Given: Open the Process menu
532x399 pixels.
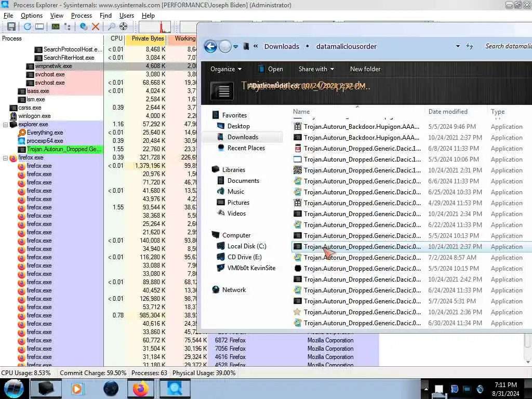Looking at the screenshot, I should coord(82,16).
